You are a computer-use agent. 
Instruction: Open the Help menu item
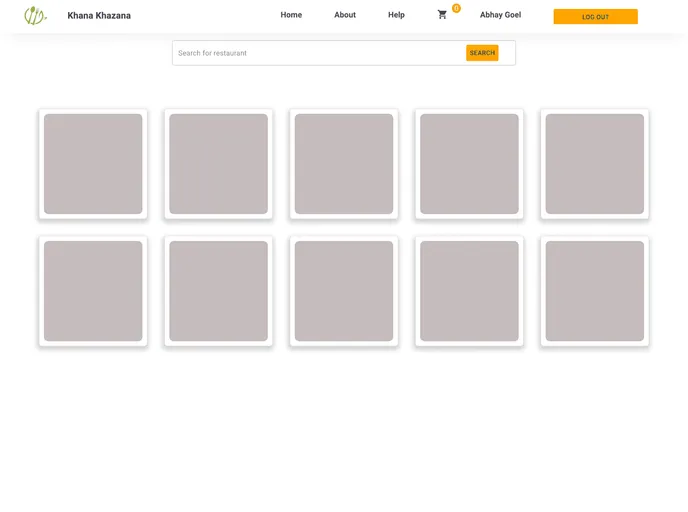pos(396,15)
